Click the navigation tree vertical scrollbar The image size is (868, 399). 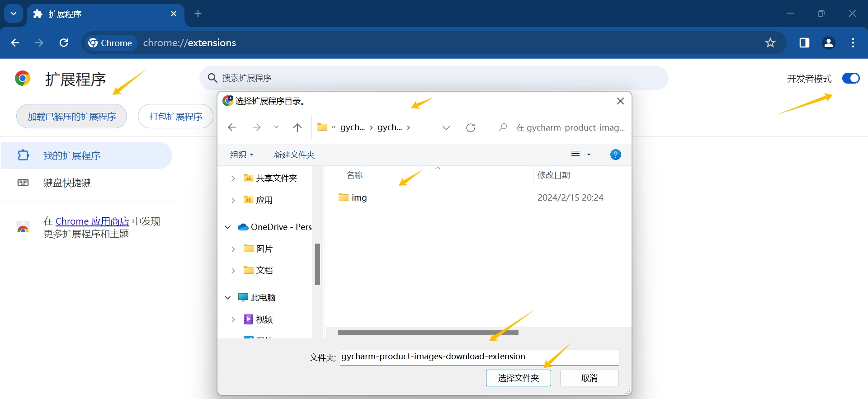click(x=317, y=264)
